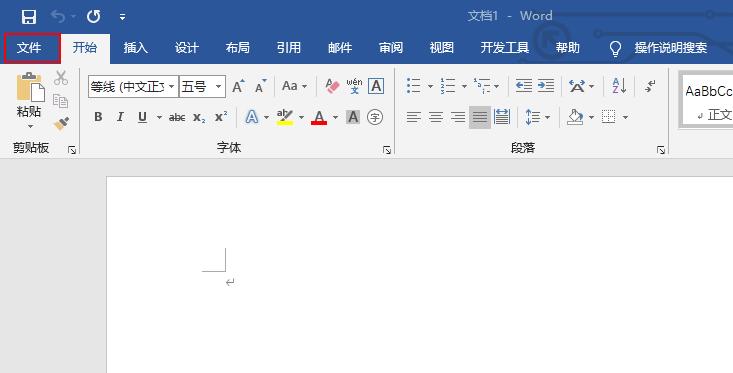Click Align Left icon
Screen dimensions: 733x373
(x=414, y=117)
